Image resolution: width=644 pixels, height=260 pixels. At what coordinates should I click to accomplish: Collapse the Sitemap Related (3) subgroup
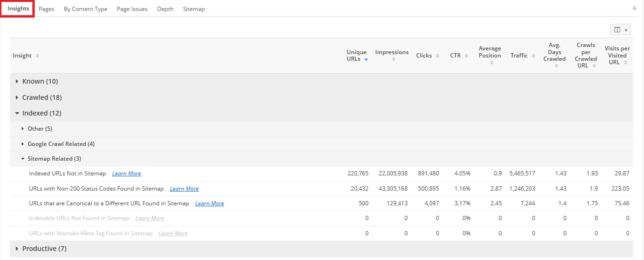coord(23,159)
